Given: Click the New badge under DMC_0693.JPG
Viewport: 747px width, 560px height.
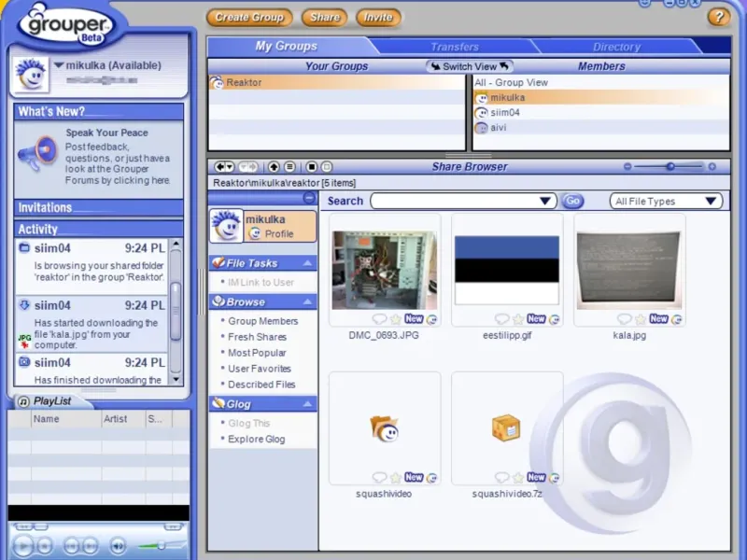Looking at the screenshot, I should [x=414, y=318].
